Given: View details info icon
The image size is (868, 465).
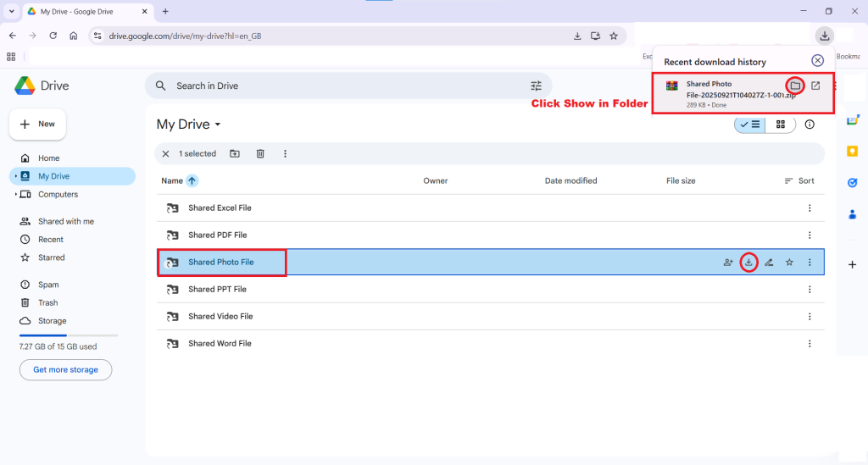Looking at the screenshot, I should 810,125.
